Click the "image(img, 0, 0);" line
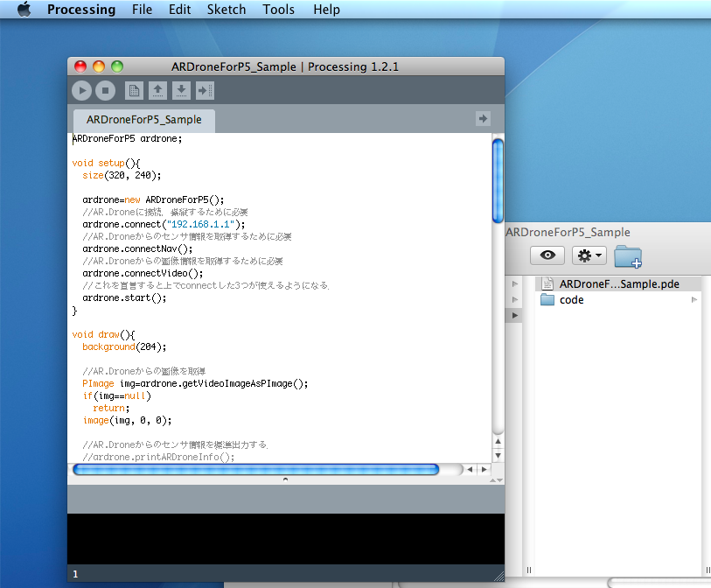Screen dimensions: 711x588 tap(127, 421)
